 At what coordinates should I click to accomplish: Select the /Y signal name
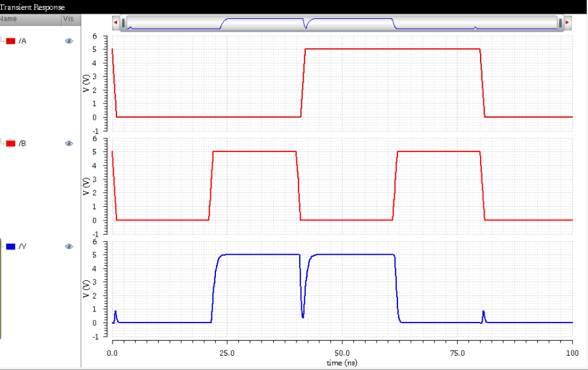click(23, 246)
